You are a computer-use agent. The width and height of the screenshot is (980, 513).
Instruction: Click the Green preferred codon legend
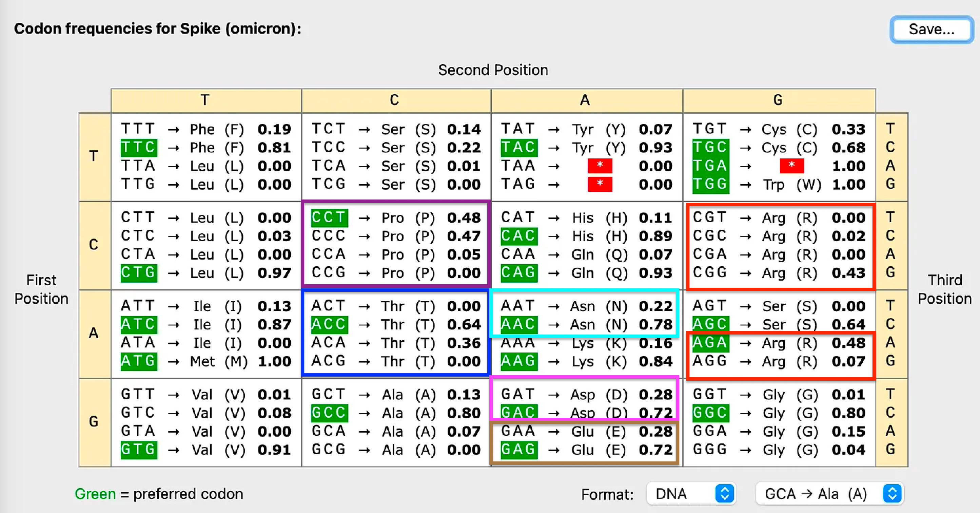coord(159,494)
